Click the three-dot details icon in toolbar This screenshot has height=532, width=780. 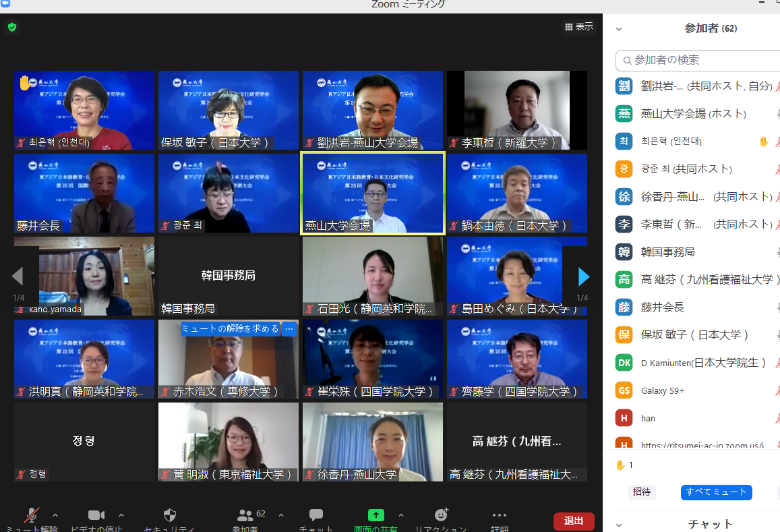pyautogui.click(x=500, y=516)
